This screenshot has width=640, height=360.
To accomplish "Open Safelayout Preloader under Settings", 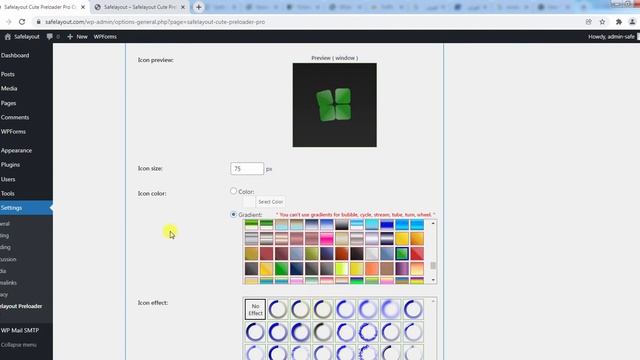I will [x=21, y=306].
